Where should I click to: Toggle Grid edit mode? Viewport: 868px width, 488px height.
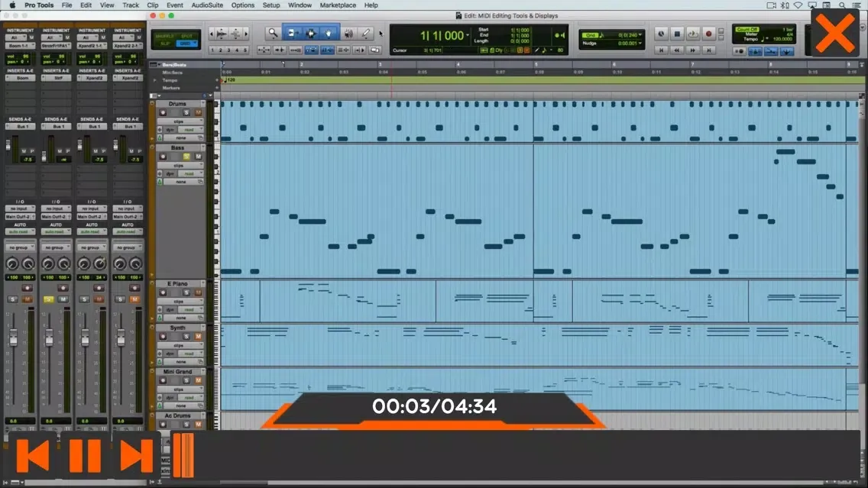pyautogui.click(x=187, y=44)
